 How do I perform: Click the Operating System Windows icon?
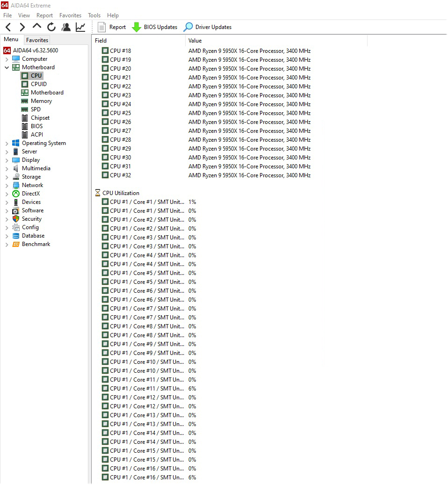(x=16, y=143)
